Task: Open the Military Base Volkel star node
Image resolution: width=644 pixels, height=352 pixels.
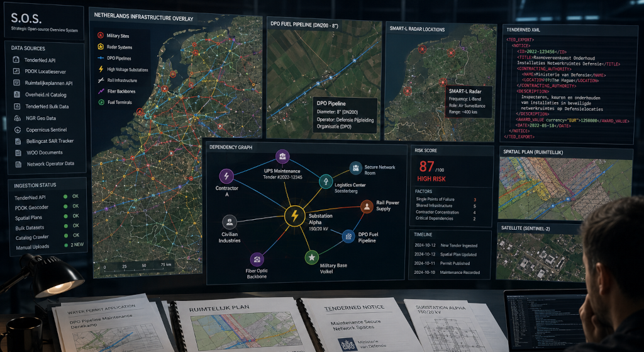Action: [x=312, y=258]
